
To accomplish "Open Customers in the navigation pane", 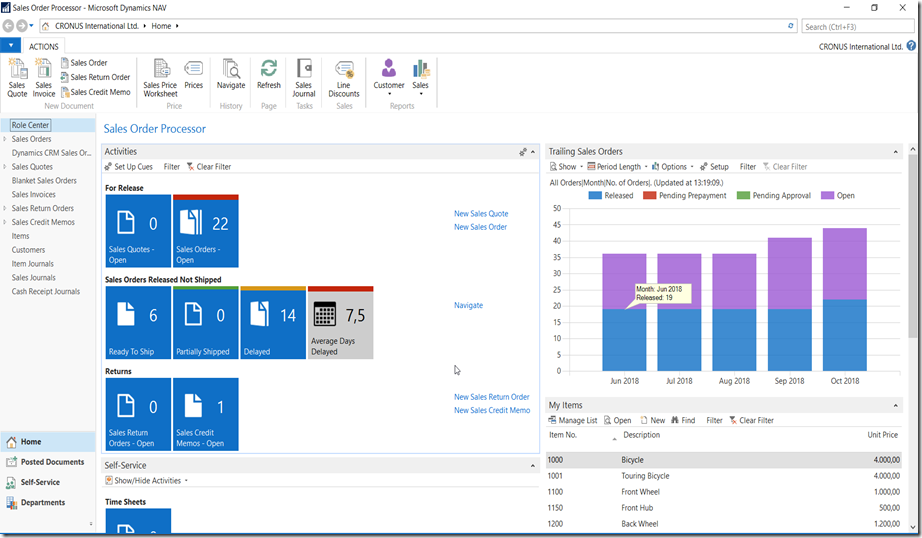I will pyautogui.click(x=28, y=250).
